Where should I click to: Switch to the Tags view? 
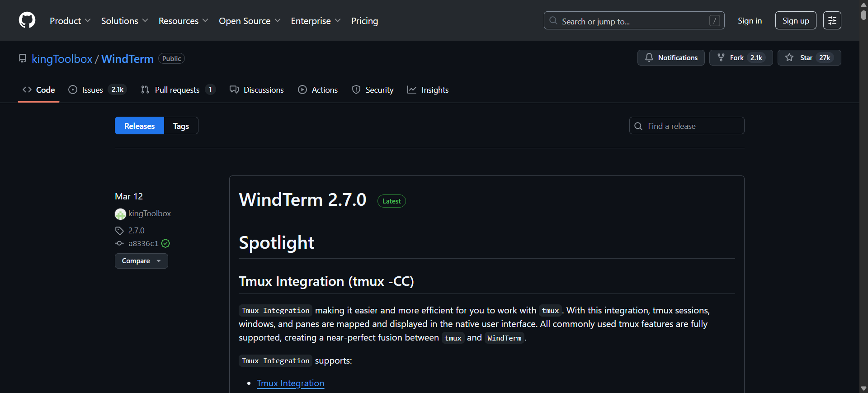(181, 126)
